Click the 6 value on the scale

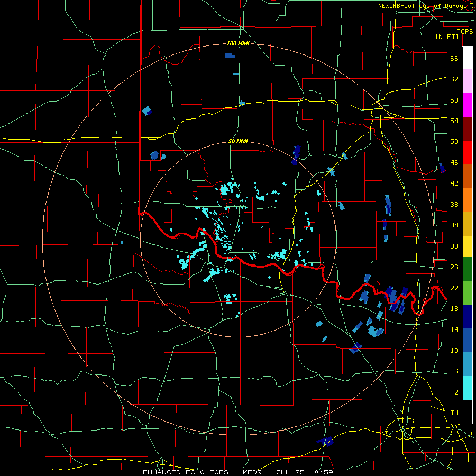coord(456,371)
